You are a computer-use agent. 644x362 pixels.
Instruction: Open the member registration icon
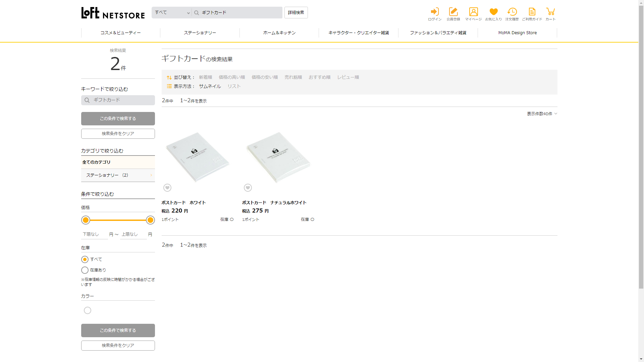(x=453, y=12)
